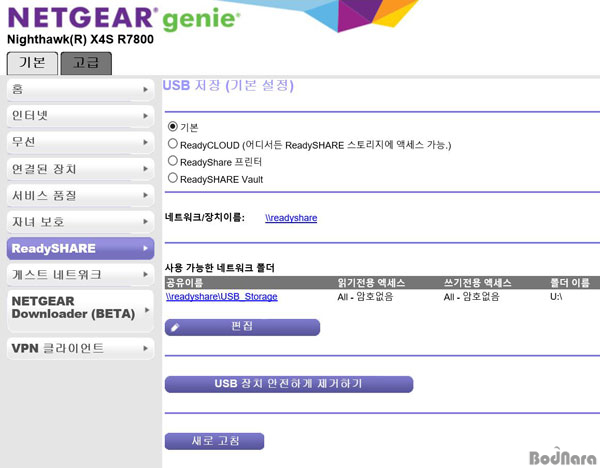The image size is (600, 468).
Task: Click the 폴더 이름 column header
Action: (570, 283)
